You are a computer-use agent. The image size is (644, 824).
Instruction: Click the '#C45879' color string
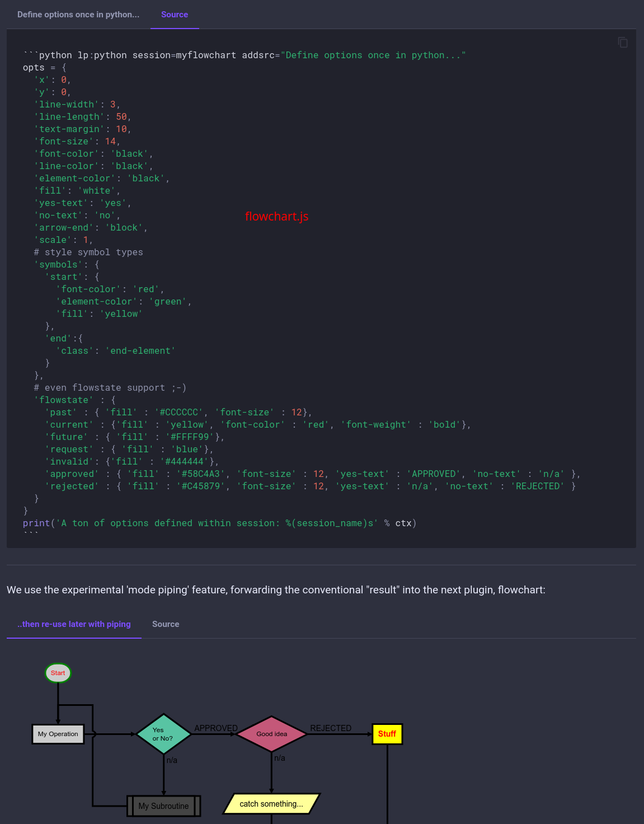(x=201, y=486)
